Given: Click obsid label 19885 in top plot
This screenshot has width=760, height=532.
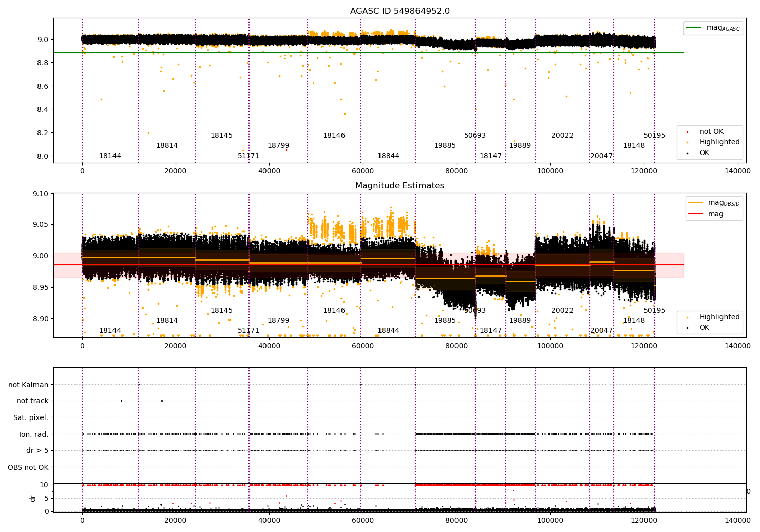Looking at the screenshot, I should (445, 146).
